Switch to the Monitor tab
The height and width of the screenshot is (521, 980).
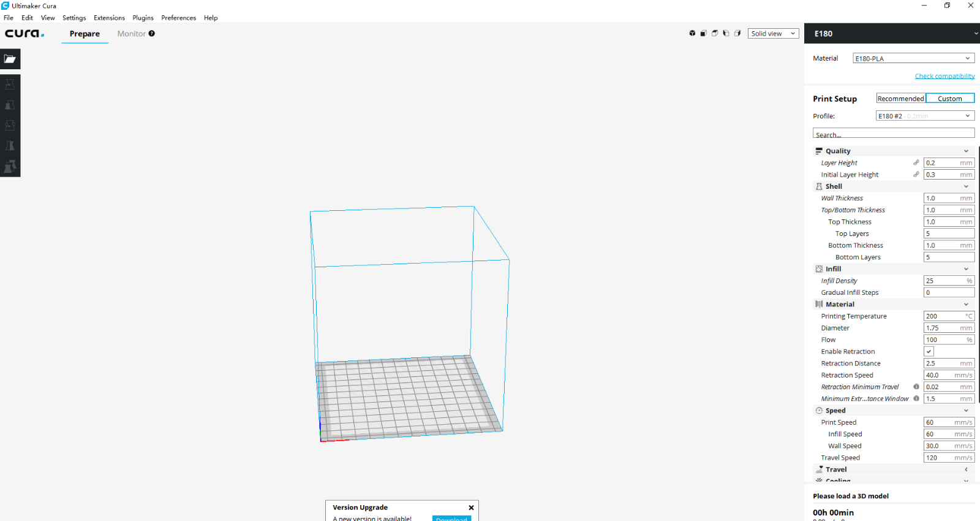point(132,34)
